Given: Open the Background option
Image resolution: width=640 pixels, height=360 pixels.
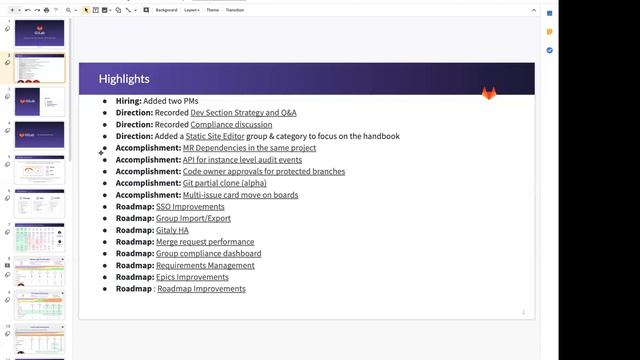Looking at the screenshot, I should (x=167, y=10).
